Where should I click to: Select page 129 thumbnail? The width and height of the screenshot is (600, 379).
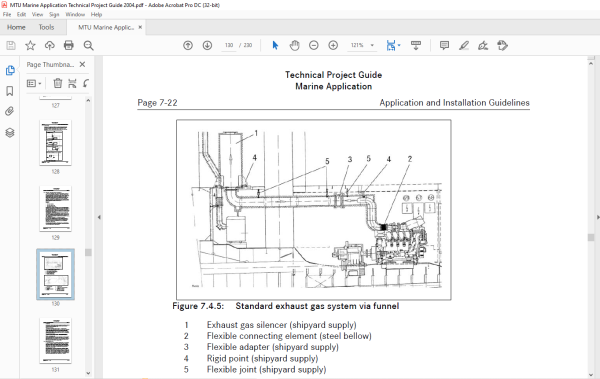click(55, 209)
